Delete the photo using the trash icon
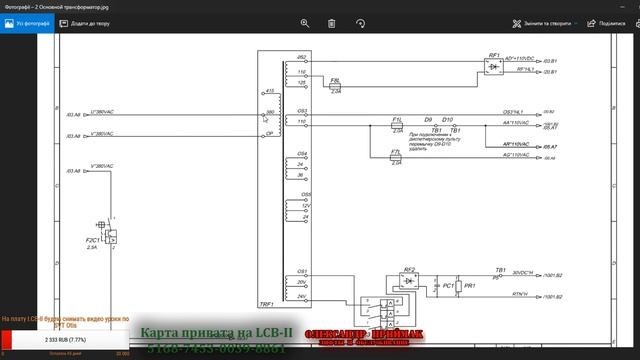 pyautogui.click(x=331, y=23)
